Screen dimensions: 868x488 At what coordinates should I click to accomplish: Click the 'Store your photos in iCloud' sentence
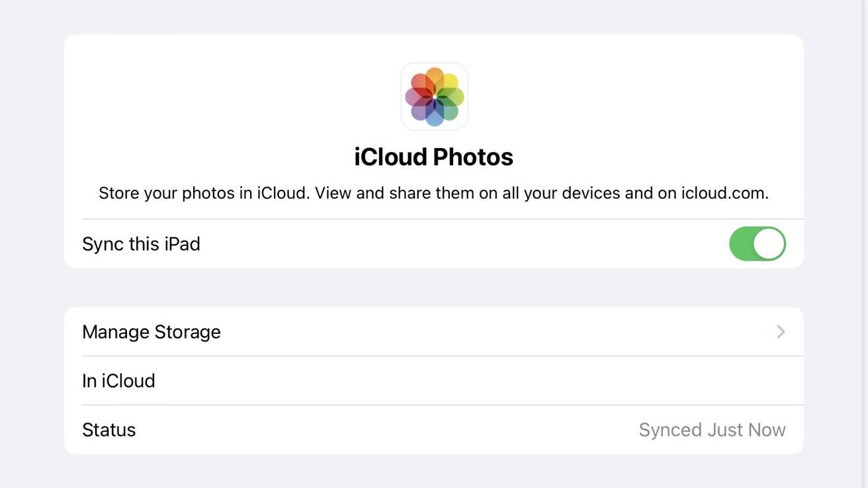204,194
